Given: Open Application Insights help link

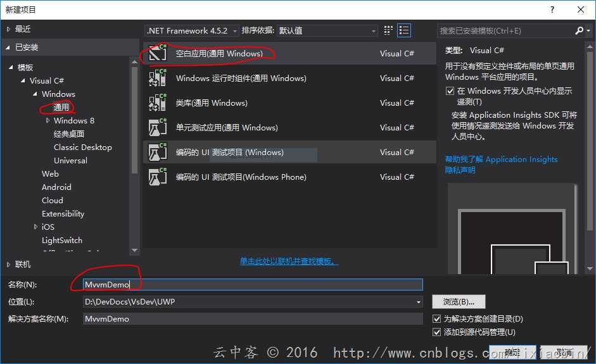Looking at the screenshot, I should point(502,159).
